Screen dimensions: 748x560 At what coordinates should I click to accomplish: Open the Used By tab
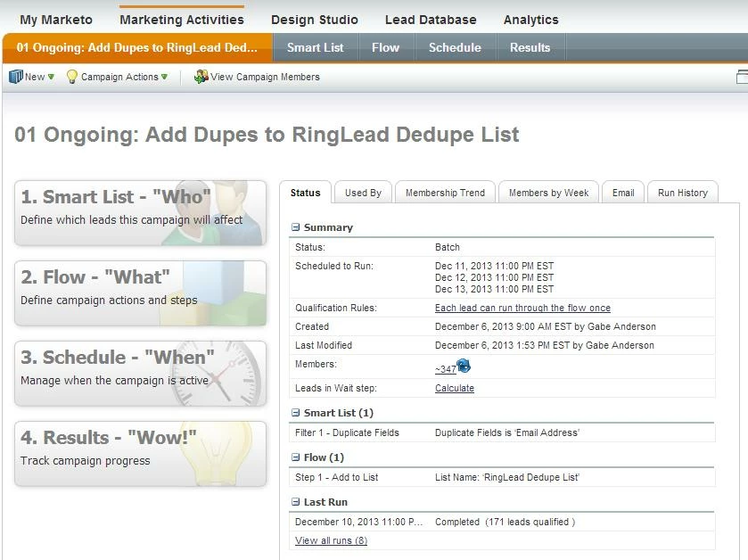tap(363, 193)
